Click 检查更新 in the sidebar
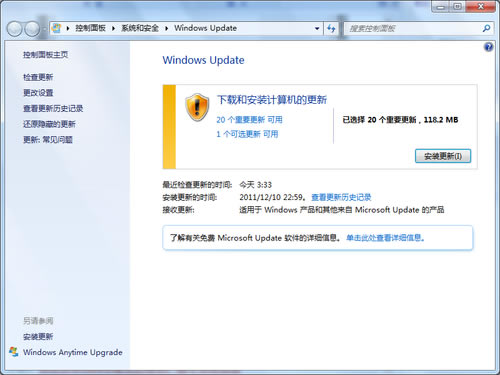Viewport: 500px width, 375px height. [38, 77]
